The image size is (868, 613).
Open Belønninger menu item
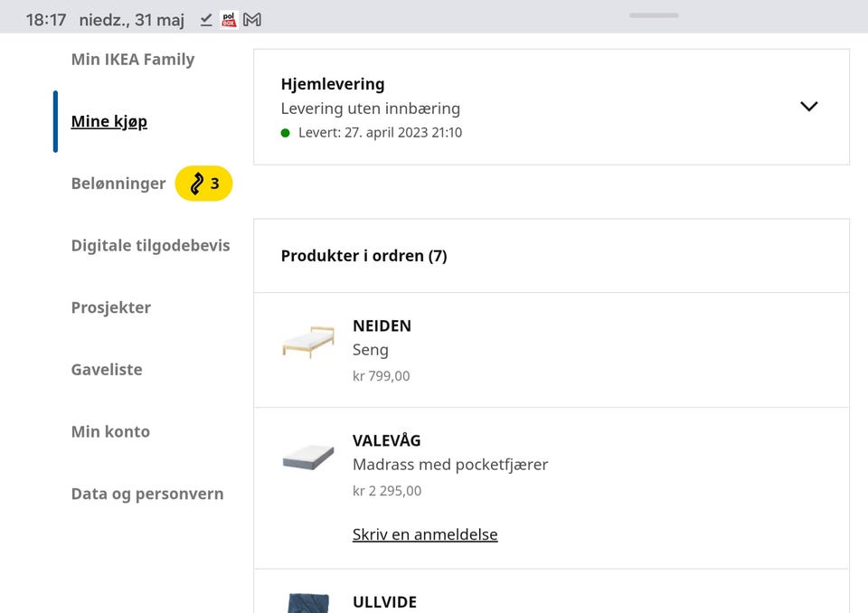click(118, 184)
